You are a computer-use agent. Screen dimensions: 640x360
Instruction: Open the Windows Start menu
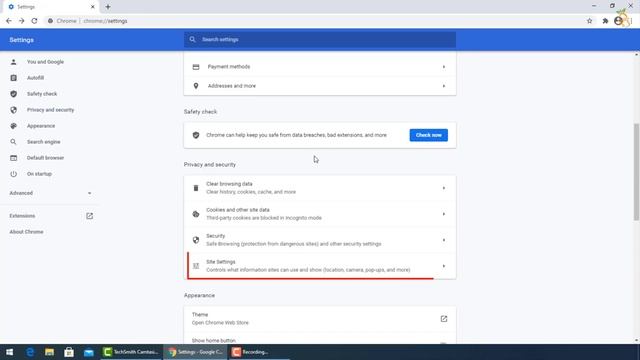(x=9, y=352)
